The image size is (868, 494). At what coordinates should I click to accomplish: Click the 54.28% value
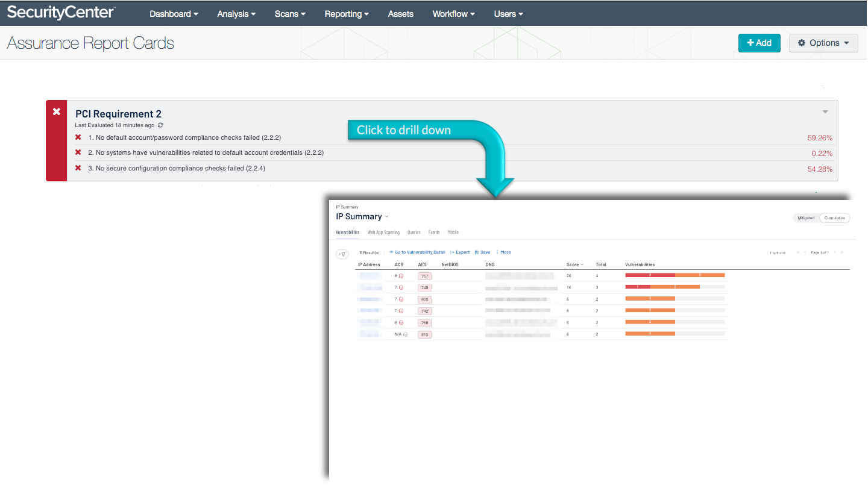click(820, 169)
